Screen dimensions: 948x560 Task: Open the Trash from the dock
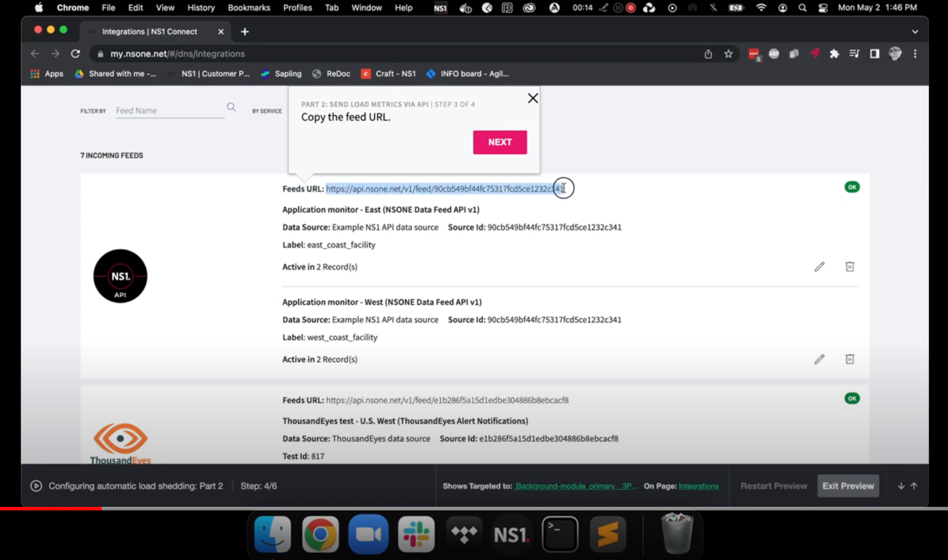[x=677, y=534]
